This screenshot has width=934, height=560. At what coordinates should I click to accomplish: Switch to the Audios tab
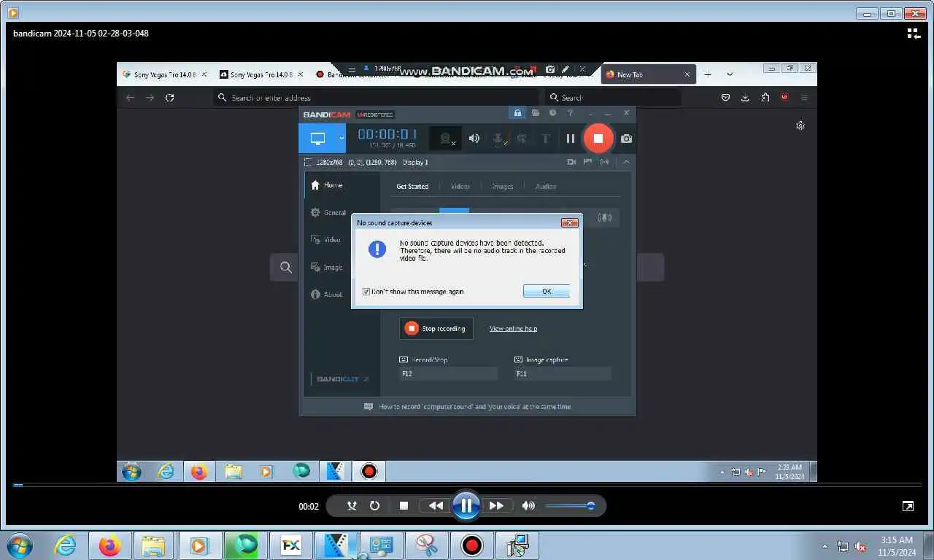tap(546, 186)
